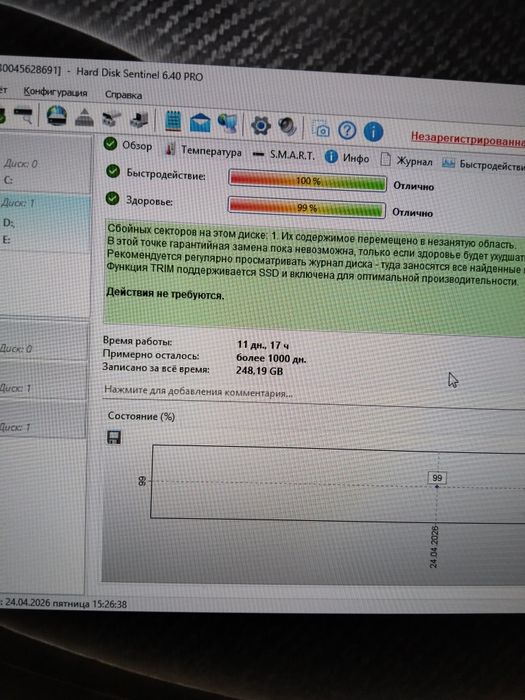Click the blue info circle toolbar icon
525x700 pixels.
pyautogui.click(x=373, y=132)
